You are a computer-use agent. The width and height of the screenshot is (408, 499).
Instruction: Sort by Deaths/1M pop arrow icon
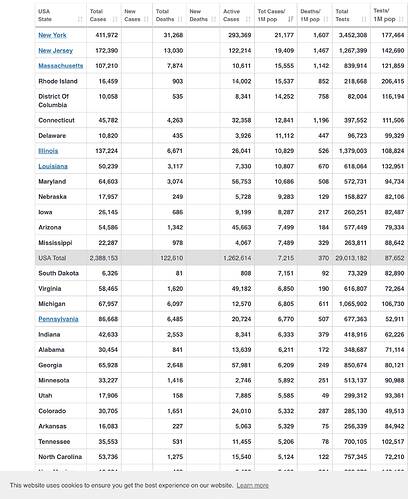pyautogui.click(x=326, y=19)
